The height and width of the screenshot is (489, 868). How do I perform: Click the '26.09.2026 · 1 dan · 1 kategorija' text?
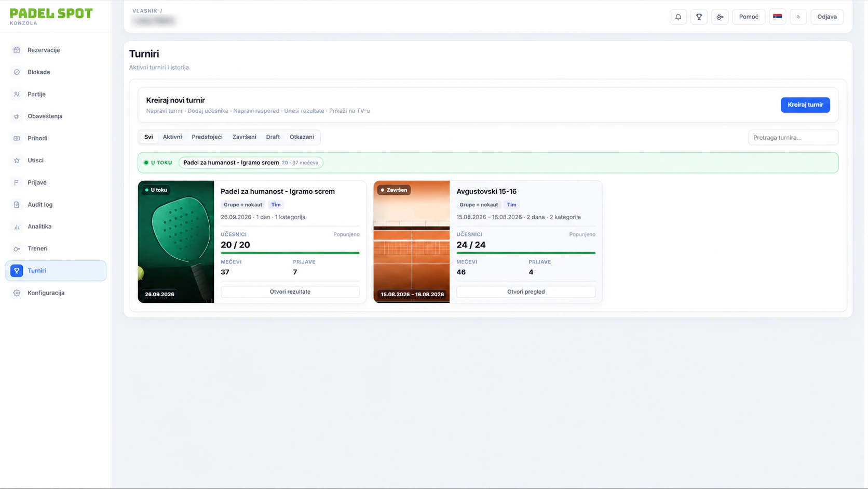point(263,217)
